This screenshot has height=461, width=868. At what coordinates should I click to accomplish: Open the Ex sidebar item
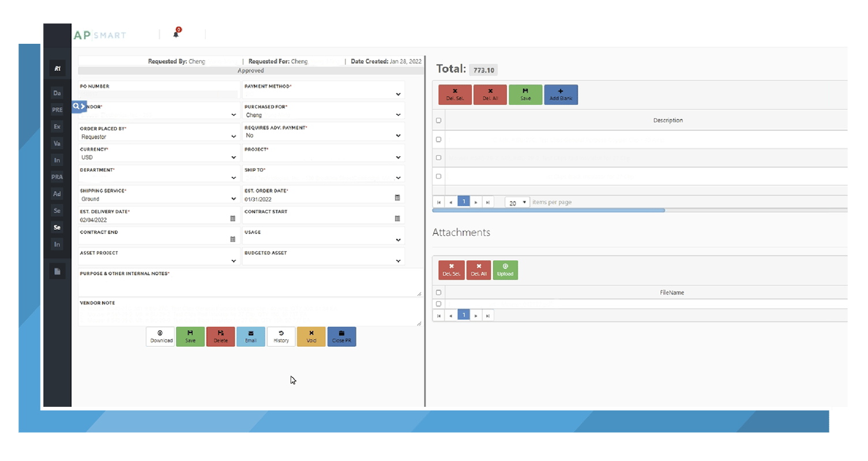click(x=57, y=126)
